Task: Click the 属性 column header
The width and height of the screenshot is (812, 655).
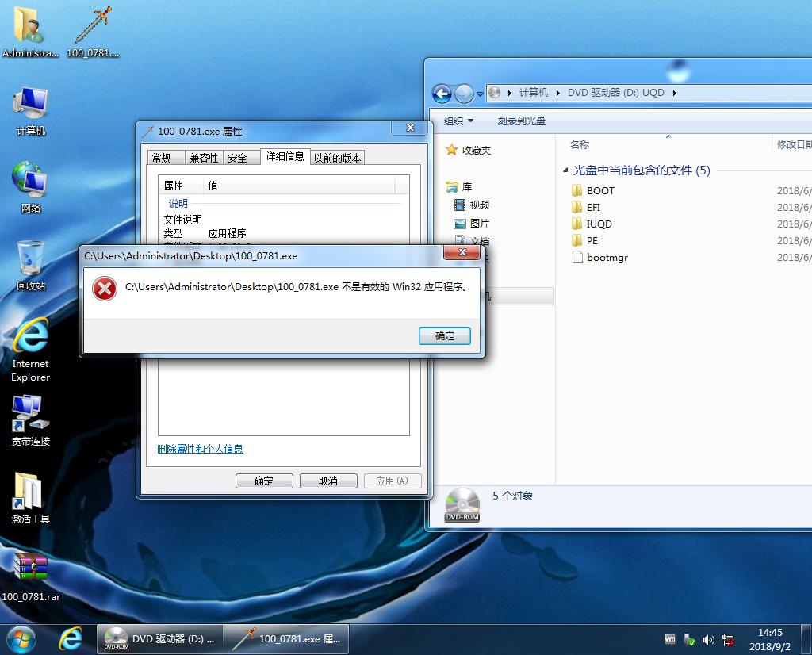Action: [x=180, y=186]
